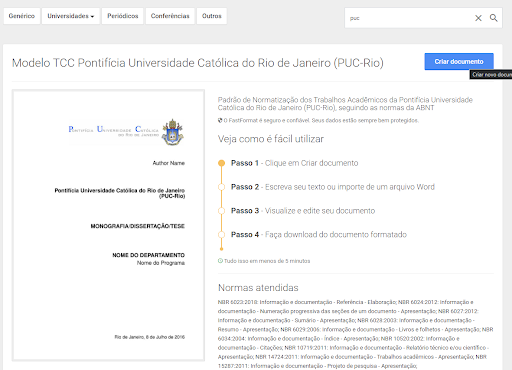This screenshot has width=512, height=370.
Task: Click the PUC-Rio crest logo in preview
Action: 173,132
